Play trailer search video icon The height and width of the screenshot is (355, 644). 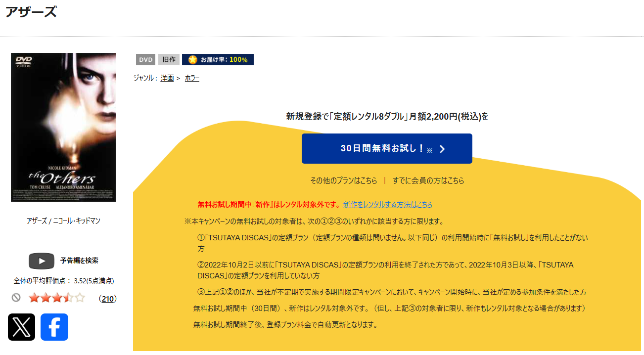42,261
